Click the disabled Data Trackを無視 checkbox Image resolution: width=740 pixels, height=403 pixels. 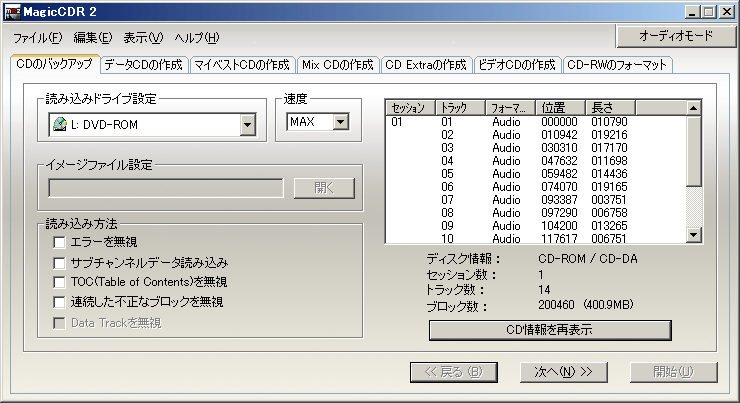tap(59, 323)
